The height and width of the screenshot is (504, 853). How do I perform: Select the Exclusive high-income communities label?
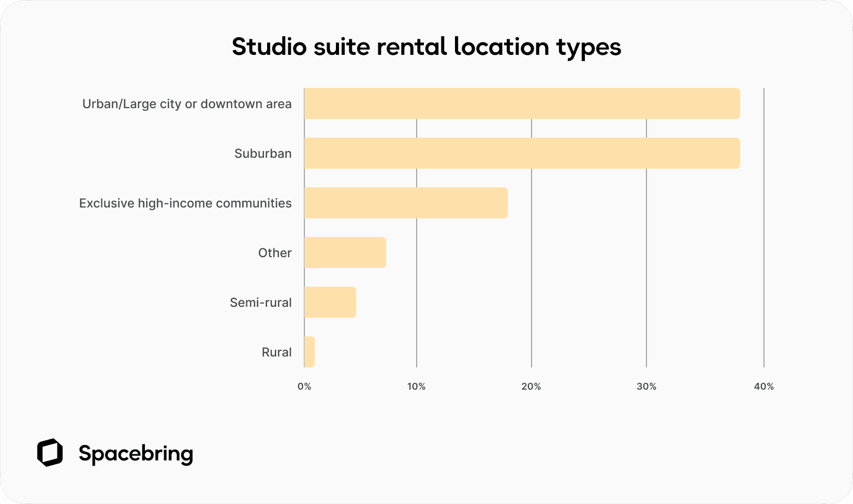point(185,203)
